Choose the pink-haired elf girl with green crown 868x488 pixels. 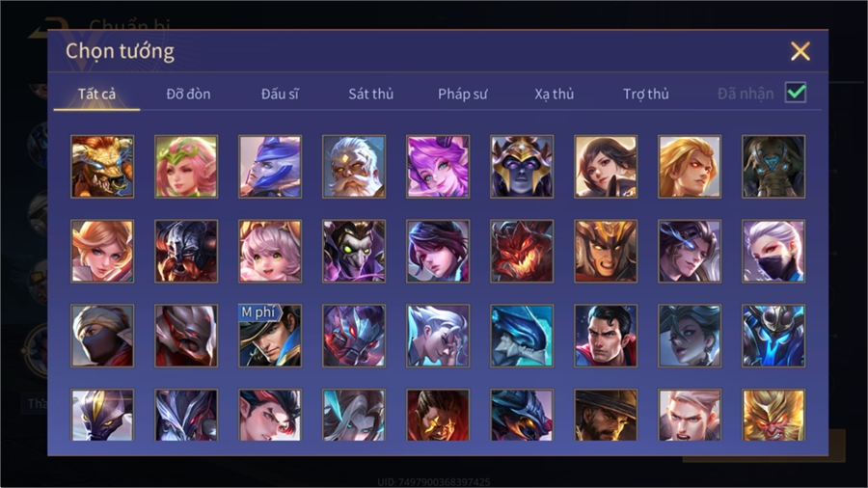pos(186,167)
